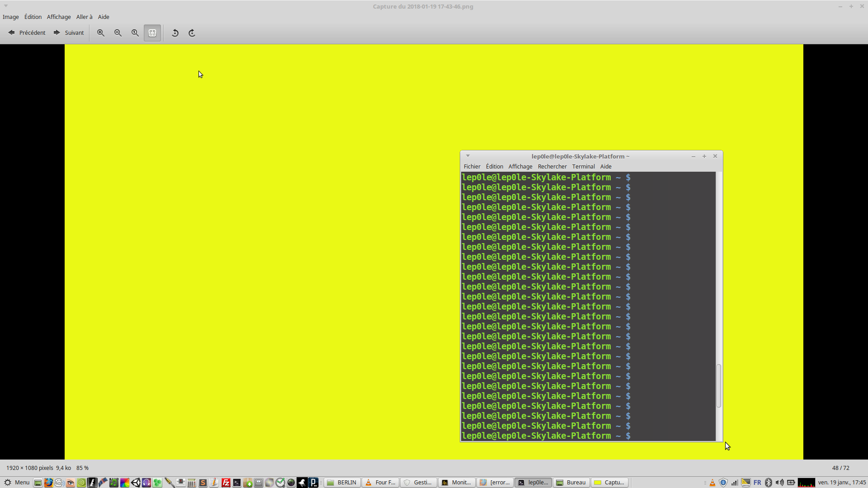Click the zoom out magnifier icon
The image size is (868, 488).
coord(118,33)
